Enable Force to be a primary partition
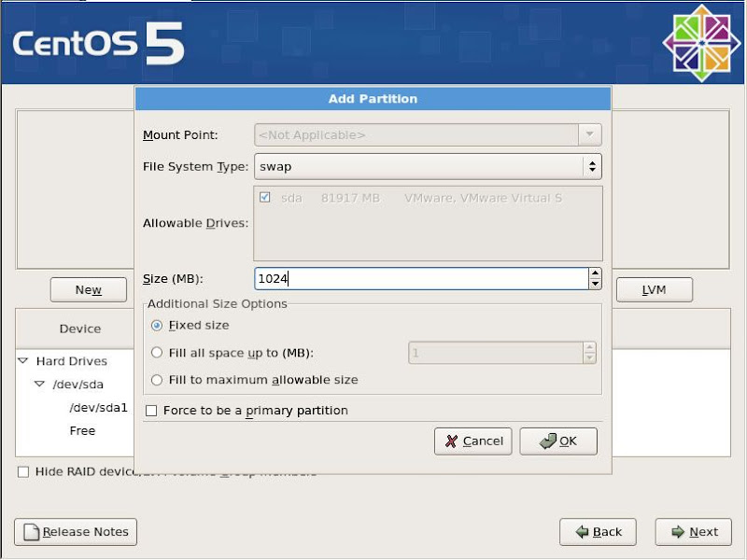 pos(151,411)
